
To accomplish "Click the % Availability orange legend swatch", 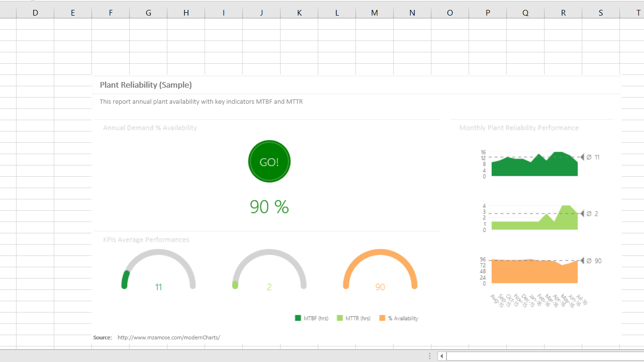I will (x=382, y=318).
